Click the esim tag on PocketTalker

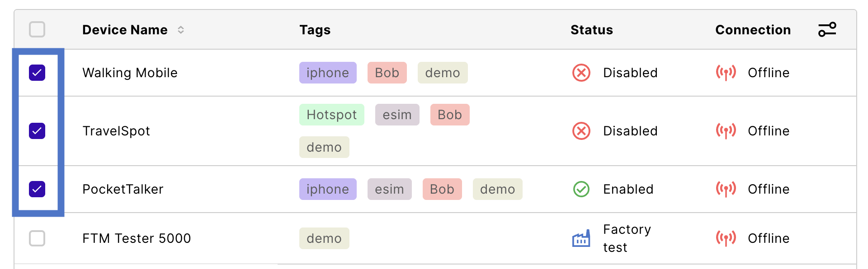click(x=390, y=189)
